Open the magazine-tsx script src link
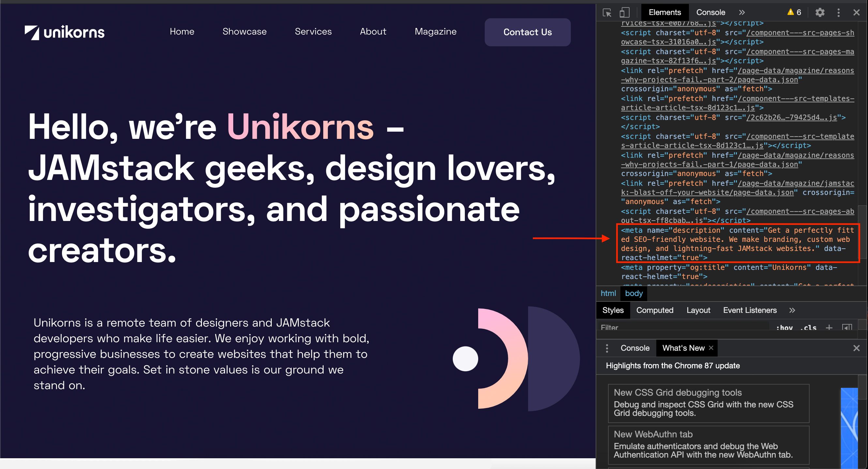Viewport: 868px width, 469px height. click(738, 56)
